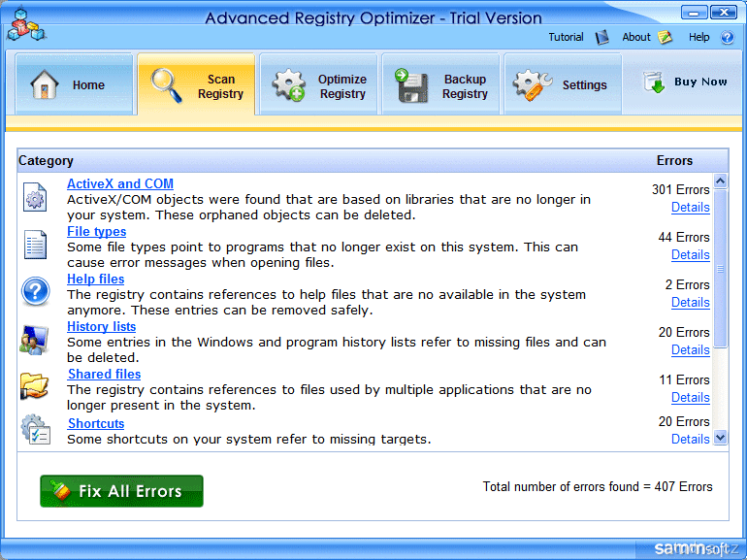Click the History lists users-monitor icon
This screenshot has width=747, height=560.
(x=34, y=340)
